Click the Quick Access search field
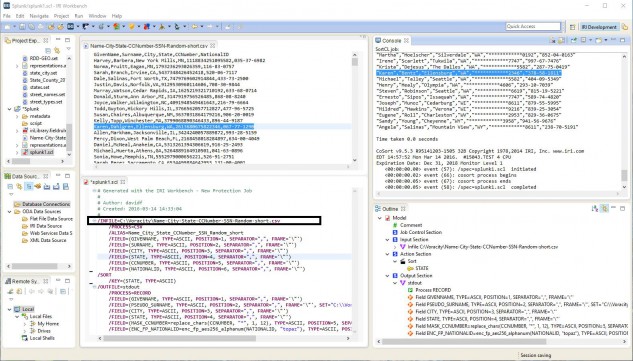 (x=533, y=26)
